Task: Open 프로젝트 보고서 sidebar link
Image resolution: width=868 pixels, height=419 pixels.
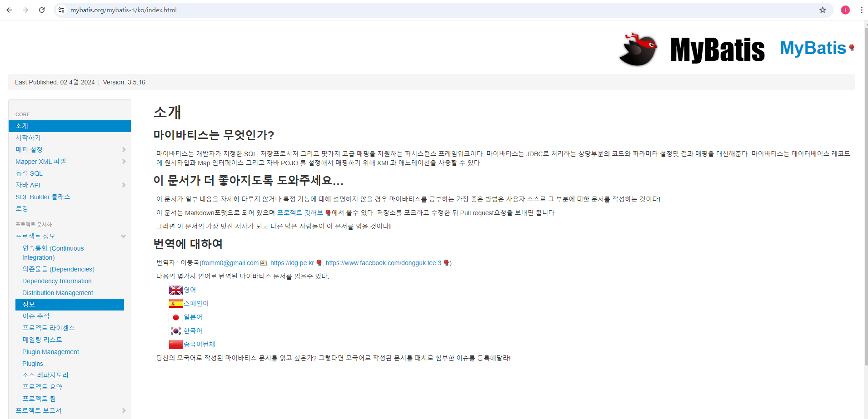Action: (x=39, y=410)
